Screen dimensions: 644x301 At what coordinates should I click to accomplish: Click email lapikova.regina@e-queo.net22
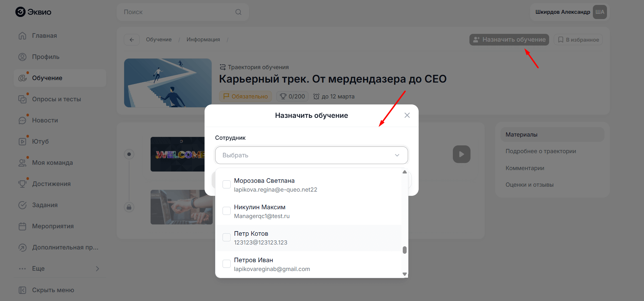(275, 189)
